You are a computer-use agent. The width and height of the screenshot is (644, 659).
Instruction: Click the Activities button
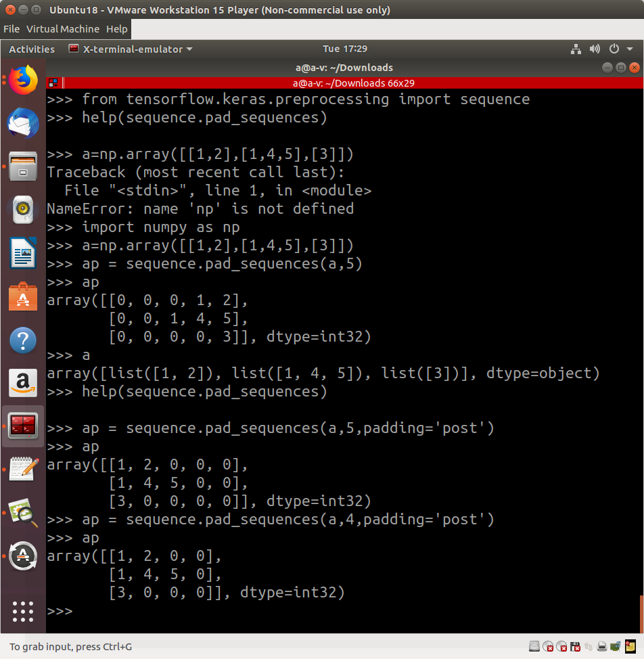31,49
